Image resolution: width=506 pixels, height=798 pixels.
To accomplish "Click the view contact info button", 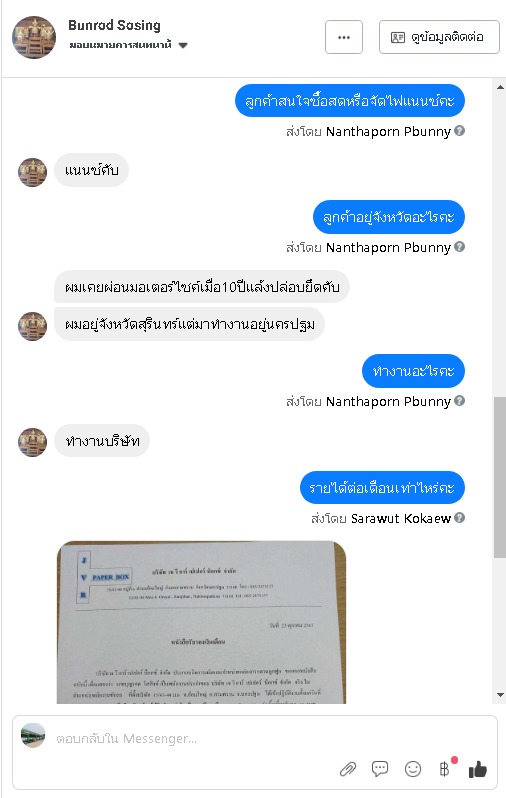I will [x=439, y=37].
